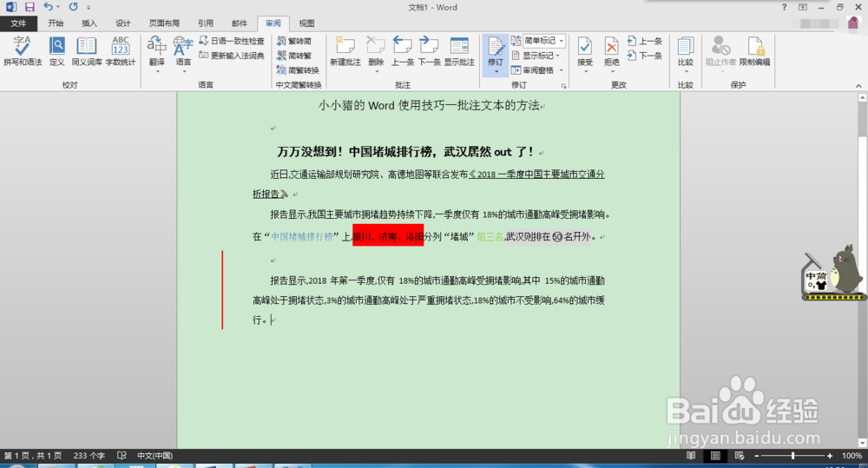
Task: Click language '中文(中国)' in status bar
Action: tap(155, 455)
